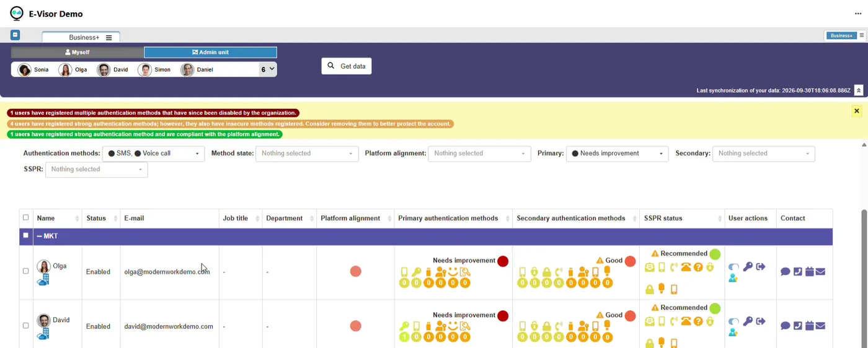
Task: Toggle David's account switch in user actions
Action: (734, 321)
